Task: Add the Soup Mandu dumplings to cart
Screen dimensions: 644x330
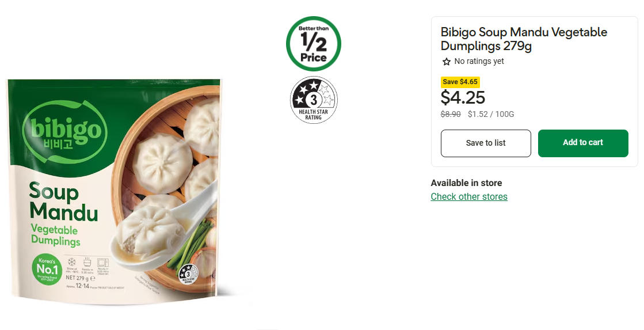Action: click(583, 143)
